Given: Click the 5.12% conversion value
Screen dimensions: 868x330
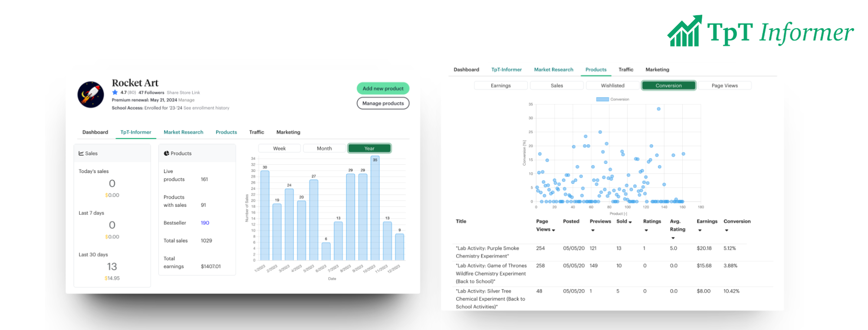Looking at the screenshot, I should (730, 248).
